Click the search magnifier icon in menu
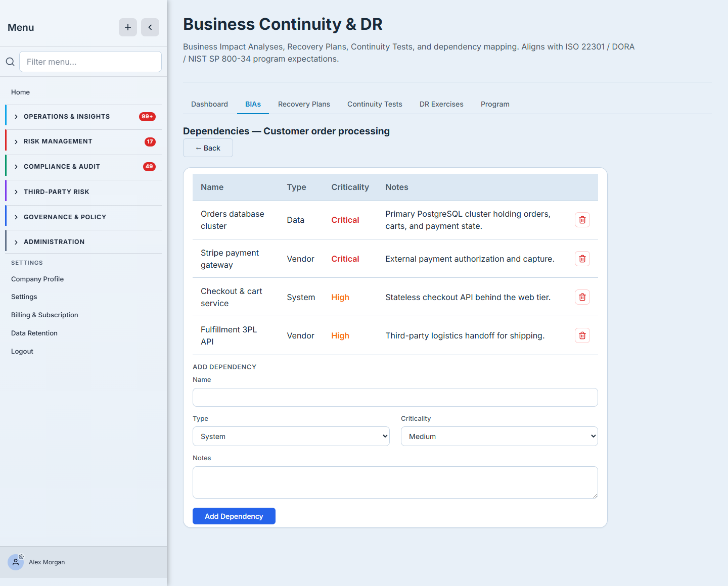The width and height of the screenshot is (728, 586). pos(10,62)
